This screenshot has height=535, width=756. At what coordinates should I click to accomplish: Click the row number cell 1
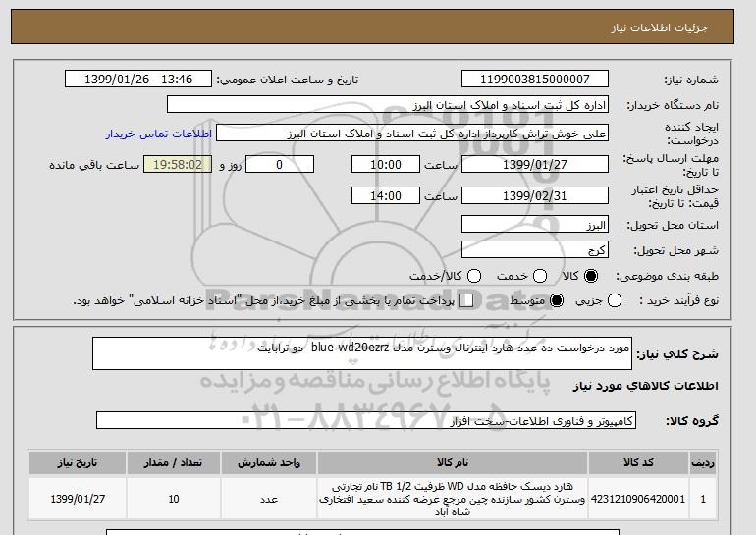pyautogui.click(x=703, y=499)
